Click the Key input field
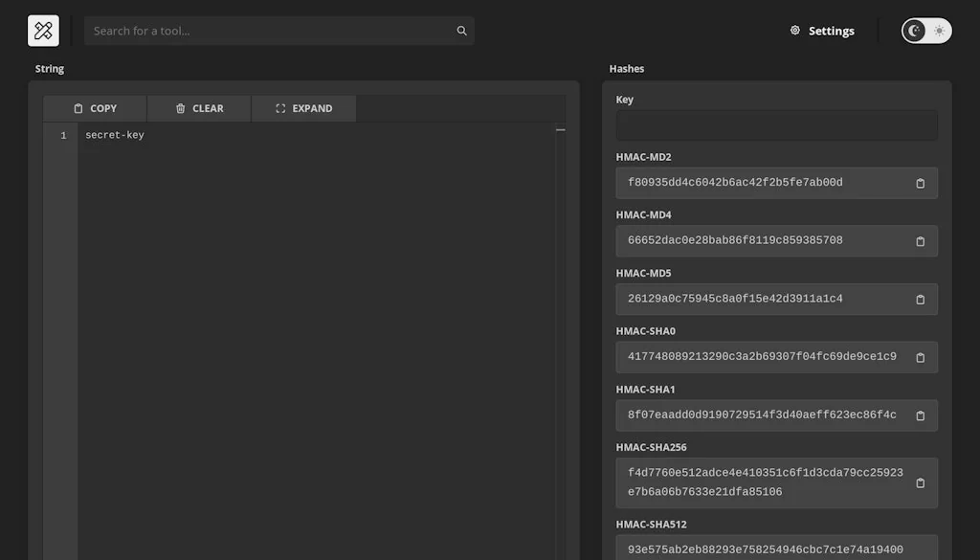 coord(776,125)
